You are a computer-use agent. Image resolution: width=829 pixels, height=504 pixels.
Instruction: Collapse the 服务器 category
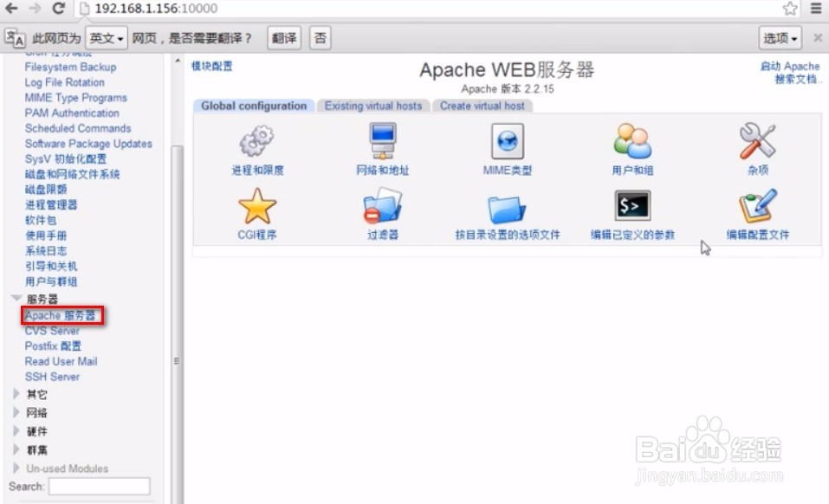point(16,299)
